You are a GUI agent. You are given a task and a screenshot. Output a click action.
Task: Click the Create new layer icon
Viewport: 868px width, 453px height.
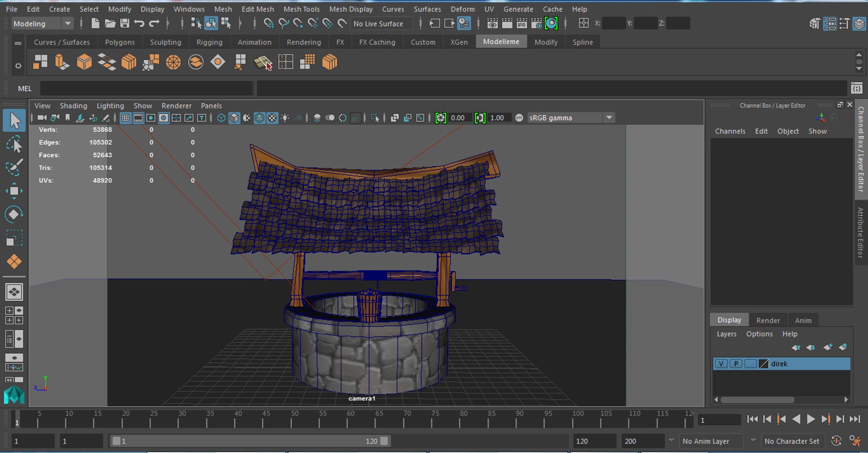point(828,347)
